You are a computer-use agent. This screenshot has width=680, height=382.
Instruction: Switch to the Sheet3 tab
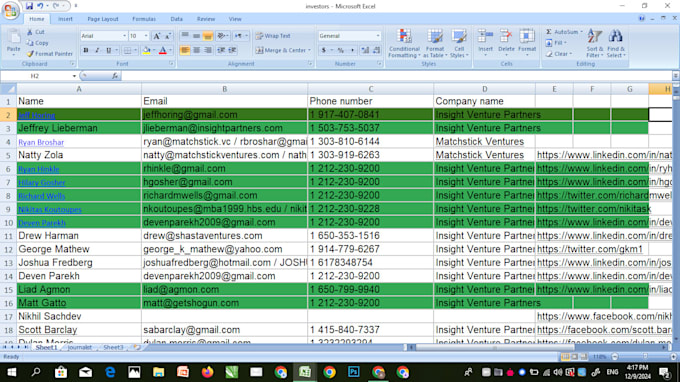coord(113,347)
